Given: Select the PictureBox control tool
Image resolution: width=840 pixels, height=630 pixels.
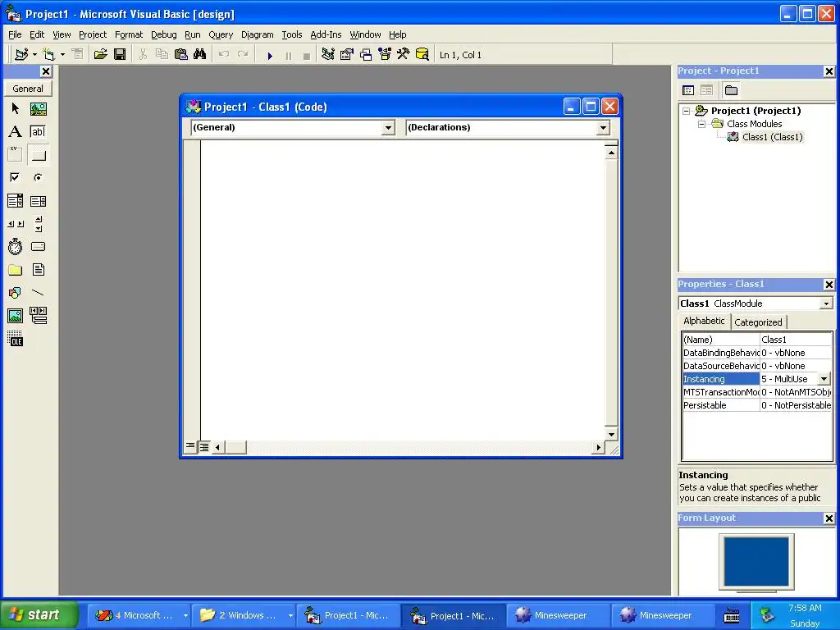Looking at the screenshot, I should 38,109.
